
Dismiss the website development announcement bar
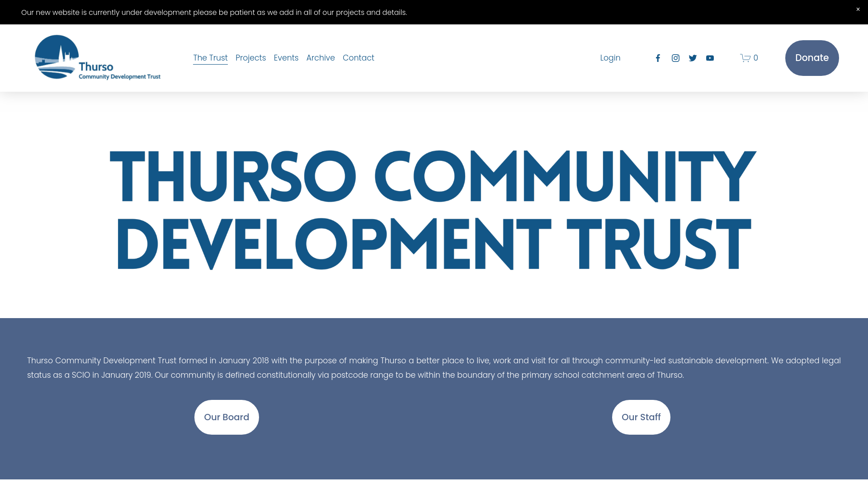pyautogui.click(x=858, y=9)
